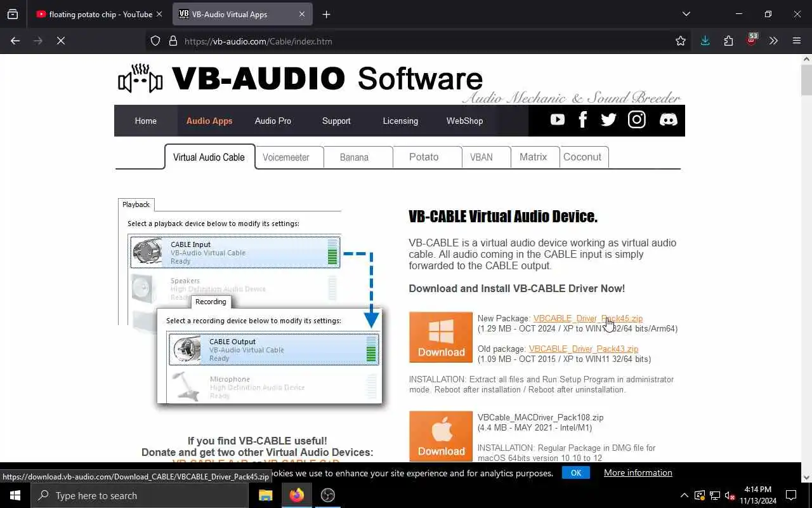
Task: Open the Firefox application hamburger menu
Action: [797, 41]
